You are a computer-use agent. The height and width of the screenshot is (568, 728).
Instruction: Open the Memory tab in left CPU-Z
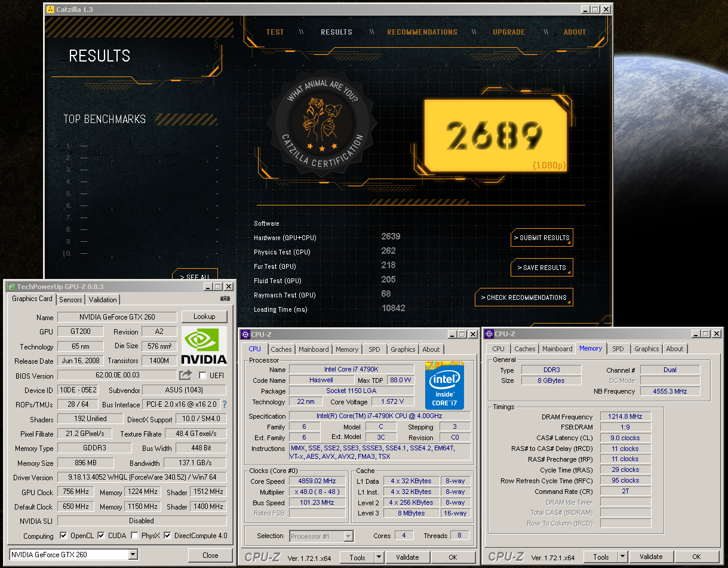(x=346, y=349)
